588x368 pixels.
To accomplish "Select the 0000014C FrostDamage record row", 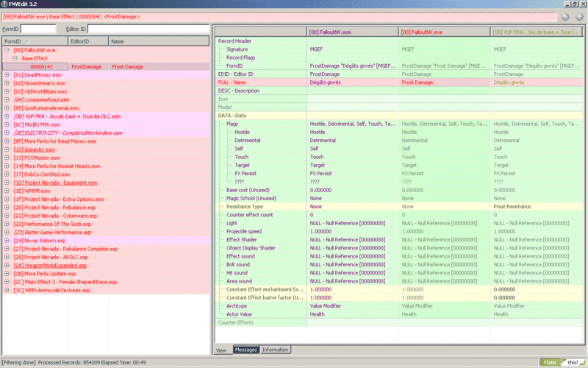I will point(106,66).
